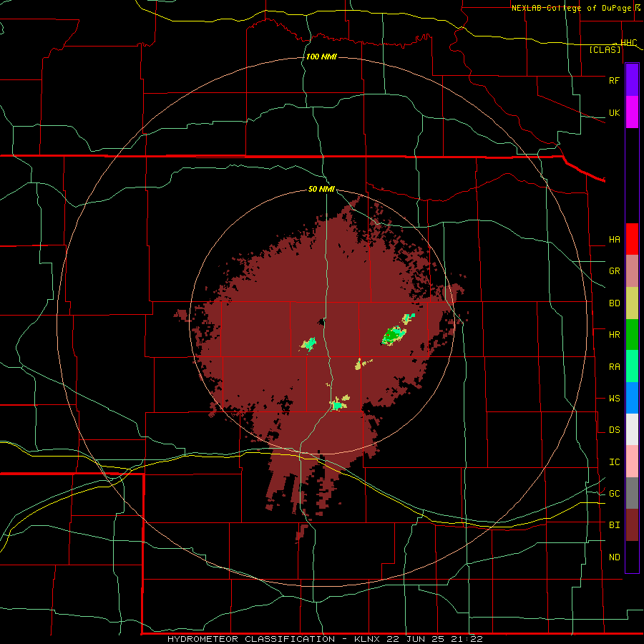Screen dimensions: 644x644
Task: Pick the white DS legend swatch
Action: 632,429
